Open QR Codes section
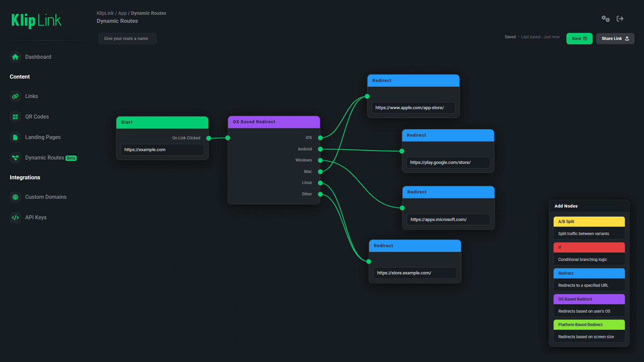 coord(37,117)
